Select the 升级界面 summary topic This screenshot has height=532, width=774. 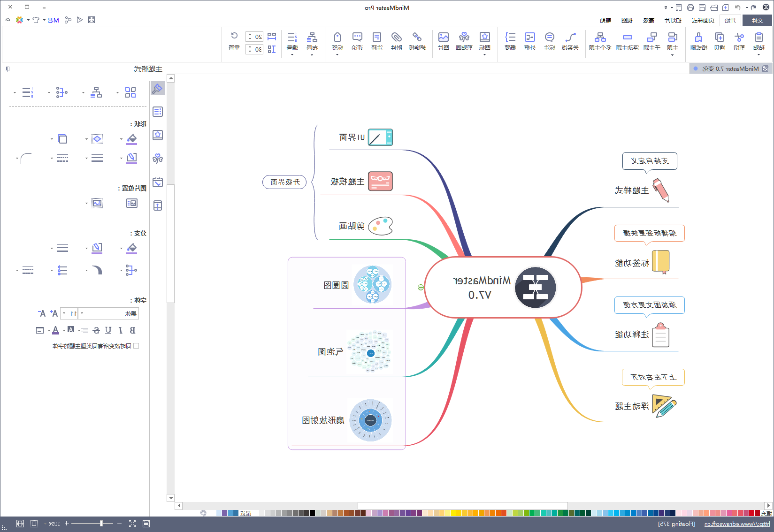pyautogui.click(x=284, y=182)
